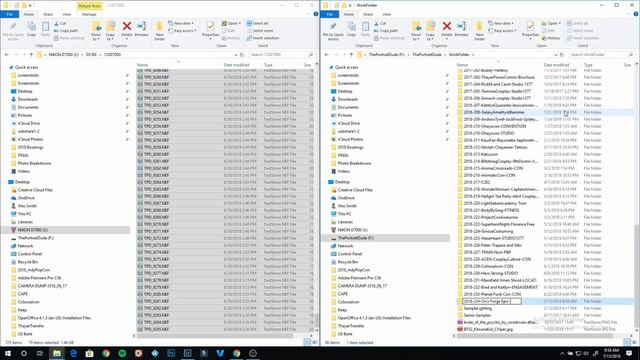The image size is (640, 360).
Task: Select This PC in WorkFolder navigation pane
Action: (344, 214)
